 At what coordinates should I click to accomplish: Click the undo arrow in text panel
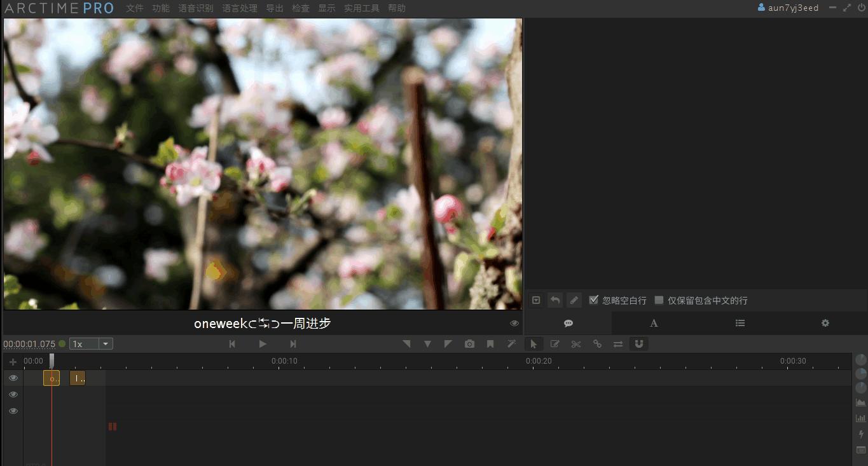tap(555, 300)
